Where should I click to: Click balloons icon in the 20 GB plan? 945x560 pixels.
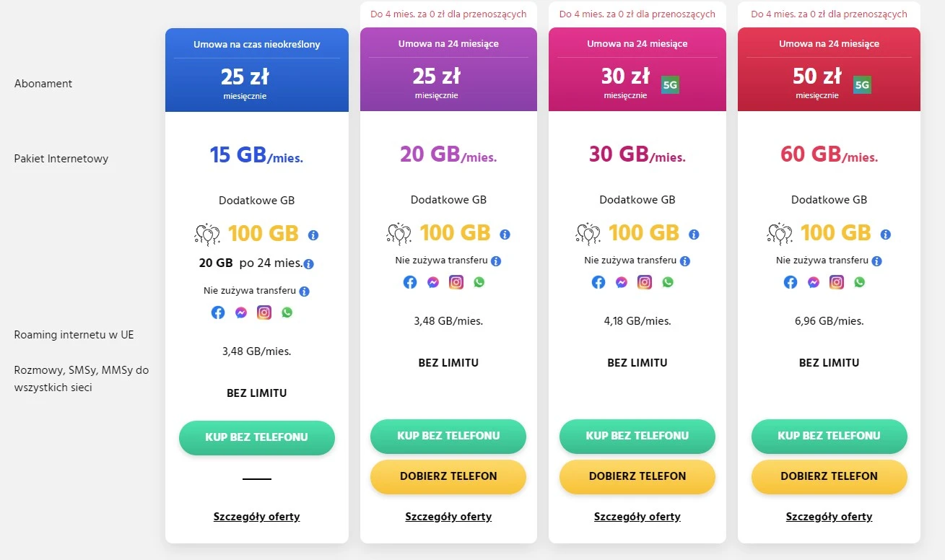(399, 234)
